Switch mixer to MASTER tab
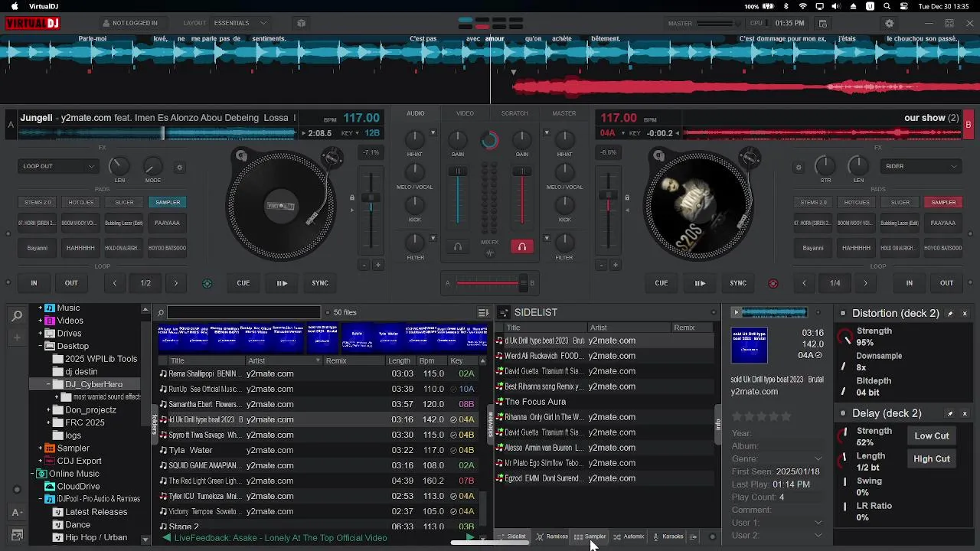Screen dimensions: 980x551 564,113
